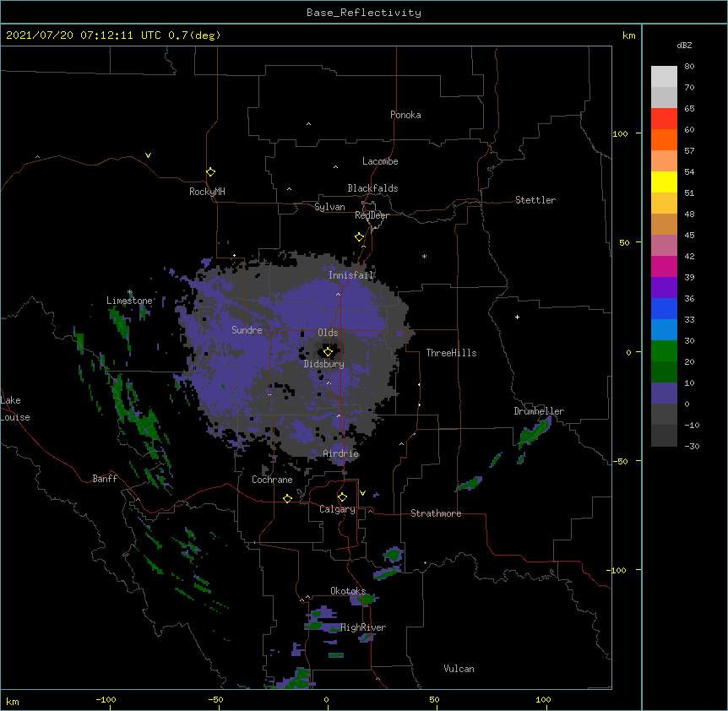Click the 80 value in the dBZ legend
728x711 pixels.
[689, 67]
